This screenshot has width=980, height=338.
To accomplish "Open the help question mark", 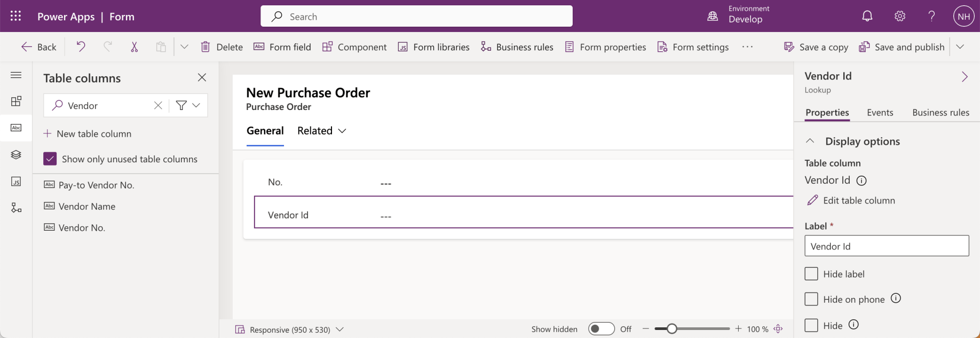I will pyautogui.click(x=931, y=16).
